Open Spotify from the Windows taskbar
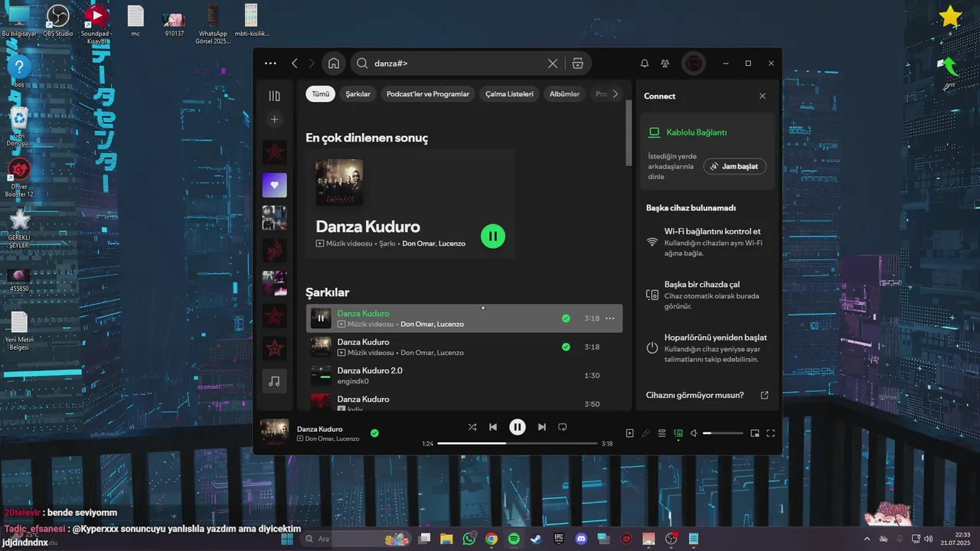 tap(514, 539)
